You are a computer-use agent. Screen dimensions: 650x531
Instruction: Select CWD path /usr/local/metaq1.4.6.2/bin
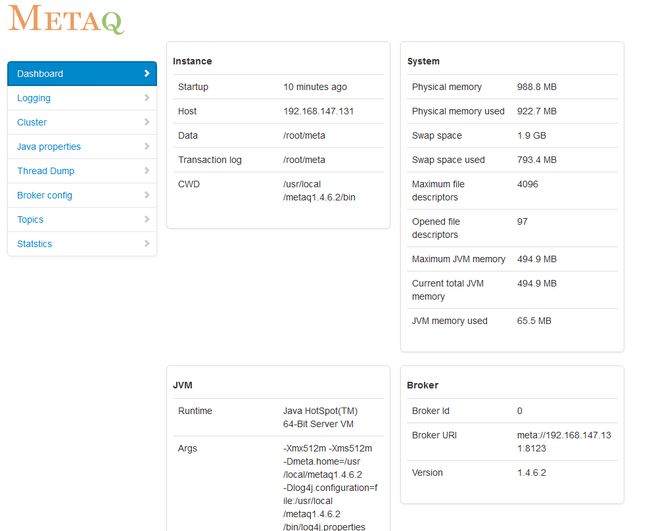(x=319, y=191)
